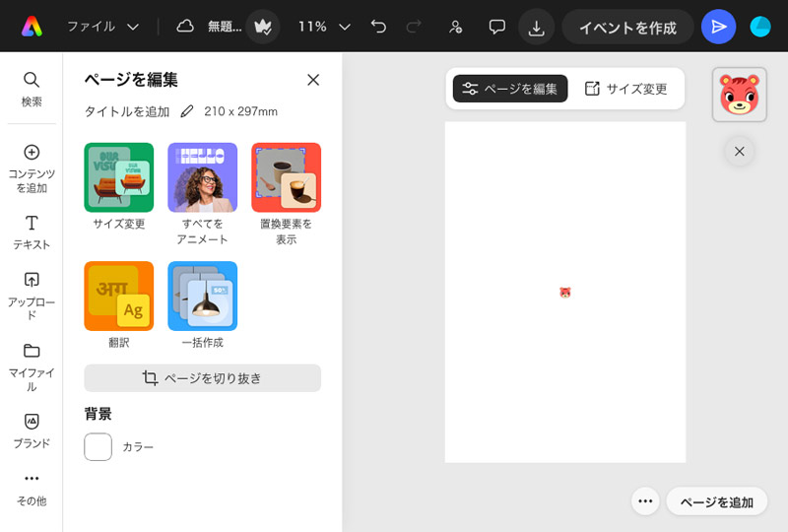Open the 11% zoom level dropdown
This screenshot has width=788, height=532.
(x=324, y=27)
